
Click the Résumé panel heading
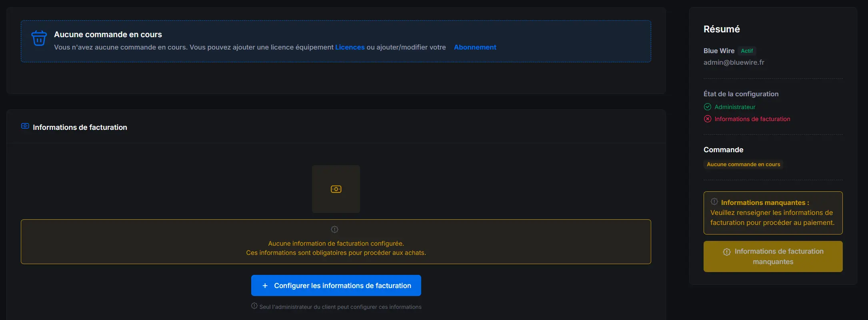click(x=722, y=29)
